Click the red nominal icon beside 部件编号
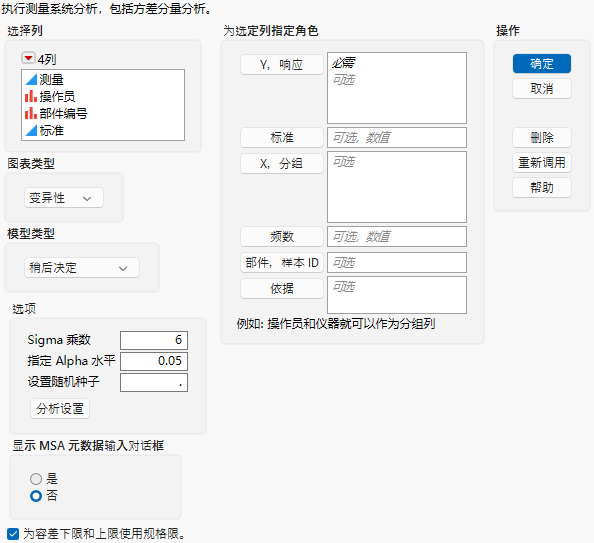 coord(31,113)
